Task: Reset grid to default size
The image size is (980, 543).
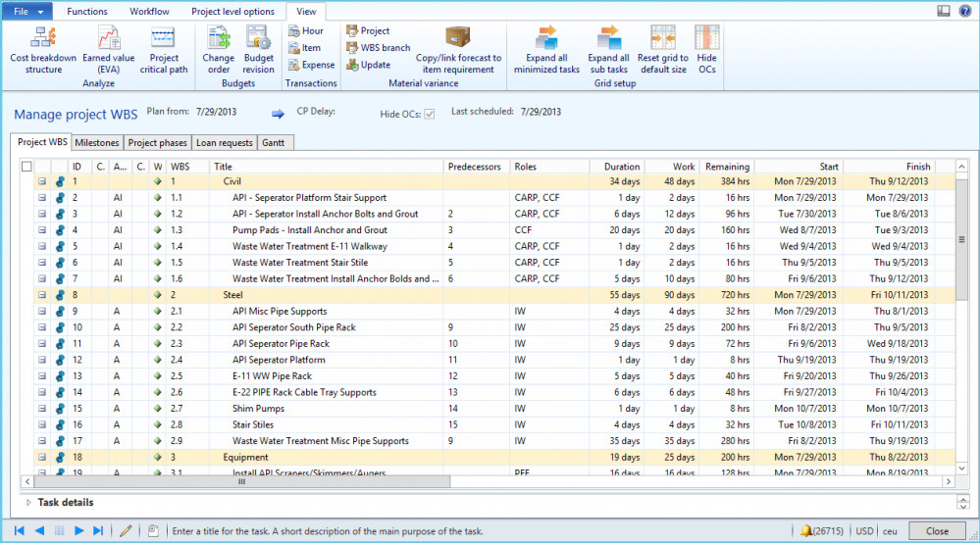Action: click(662, 50)
